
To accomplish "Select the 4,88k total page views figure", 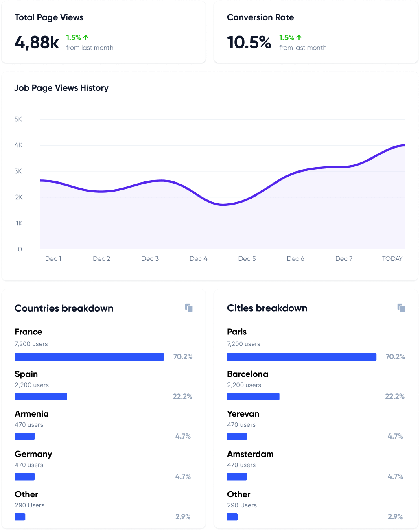I will [x=37, y=42].
